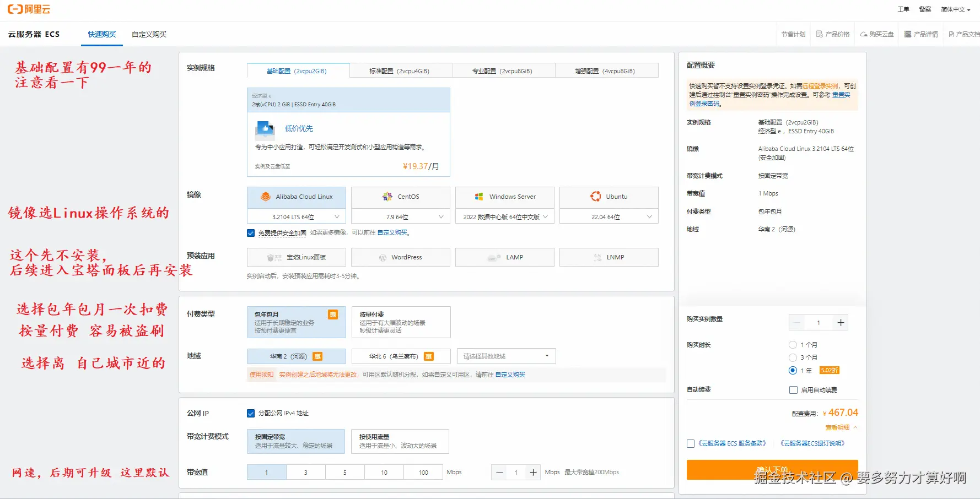The height and width of the screenshot is (499, 980).
Task: Select 1年 purchase duration
Action: tap(793, 370)
